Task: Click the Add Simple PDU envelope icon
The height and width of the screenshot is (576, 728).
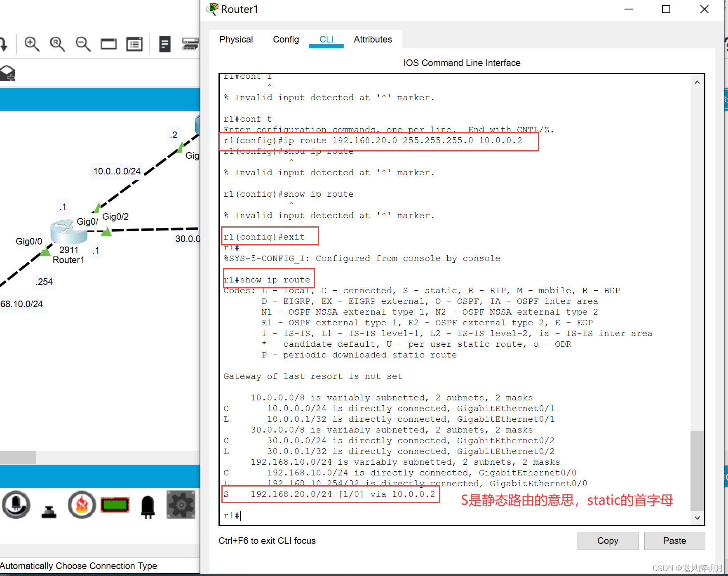Action: [7, 73]
